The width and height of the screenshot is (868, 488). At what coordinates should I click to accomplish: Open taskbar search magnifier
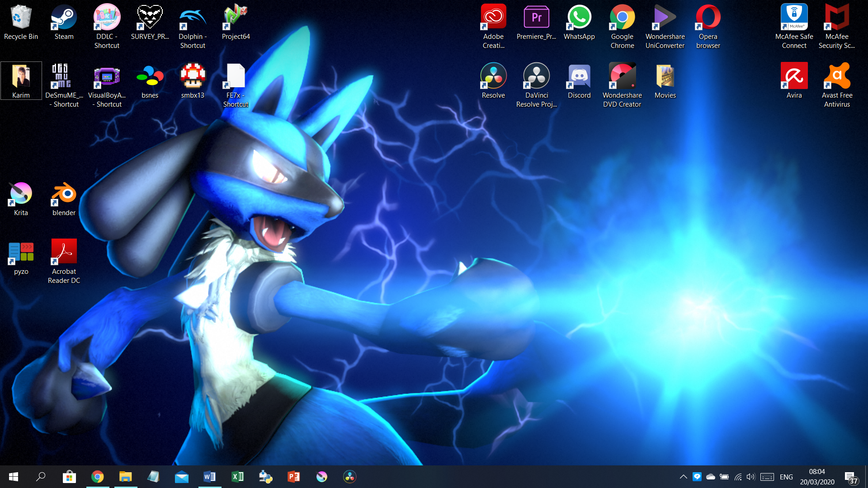coord(41,477)
